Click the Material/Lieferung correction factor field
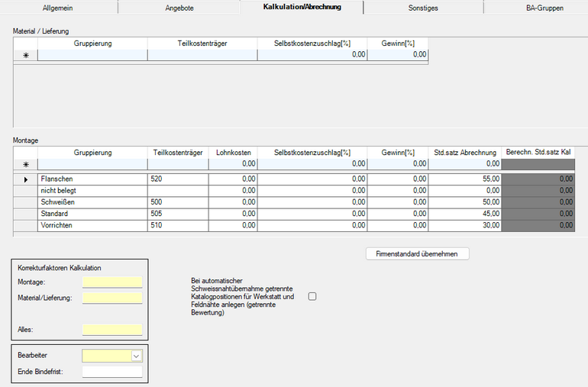The width and height of the screenshot is (588, 387). (x=112, y=298)
